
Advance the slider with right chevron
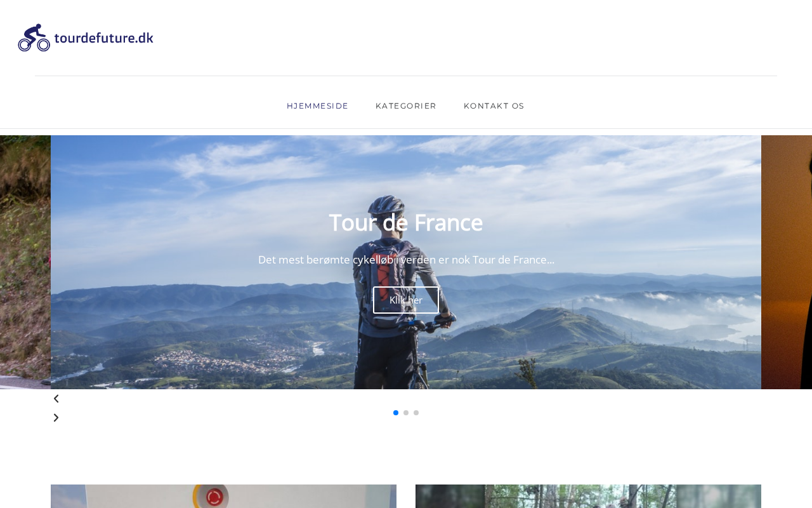[x=56, y=418]
